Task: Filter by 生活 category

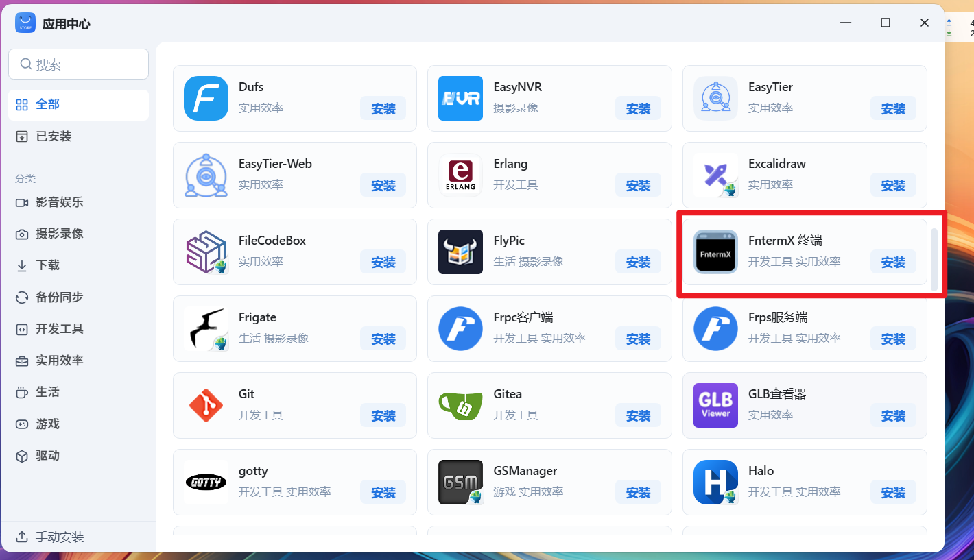Action: (x=78, y=392)
